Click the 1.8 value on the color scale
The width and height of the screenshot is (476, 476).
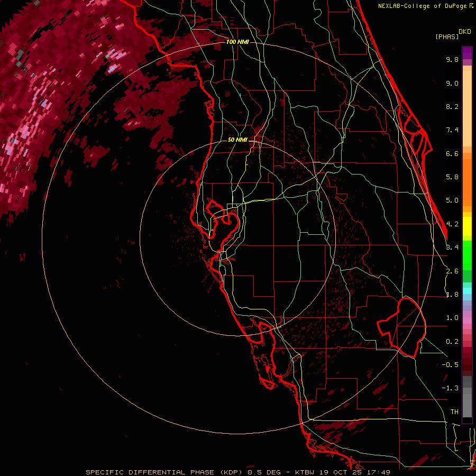(x=452, y=295)
